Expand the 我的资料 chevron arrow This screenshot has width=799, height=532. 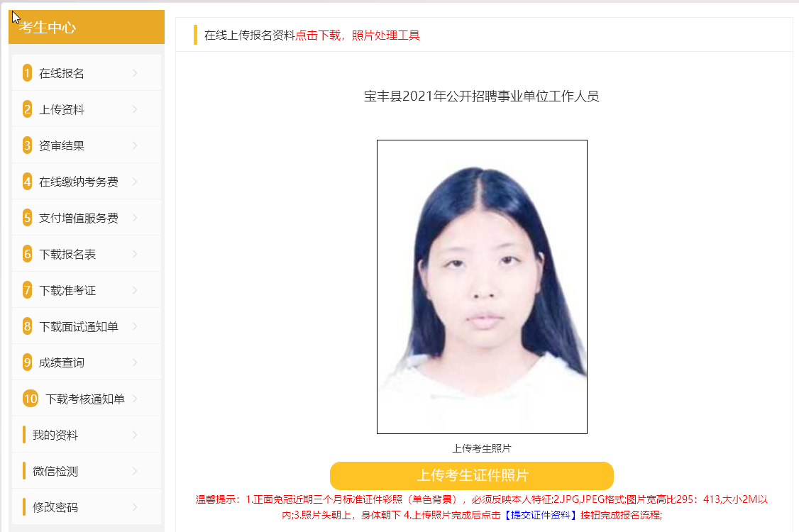(x=135, y=435)
